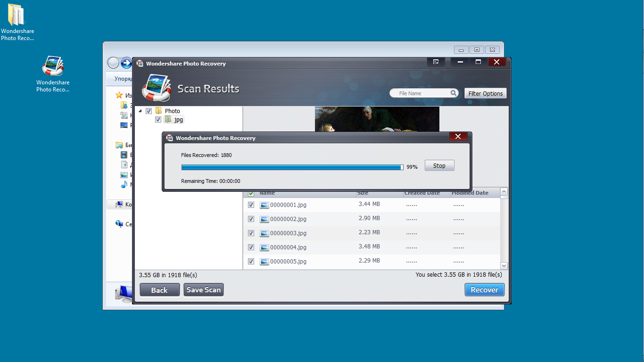
Task: Sort by the Created Date column header
Action: pyautogui.click(x=422, y=193)
